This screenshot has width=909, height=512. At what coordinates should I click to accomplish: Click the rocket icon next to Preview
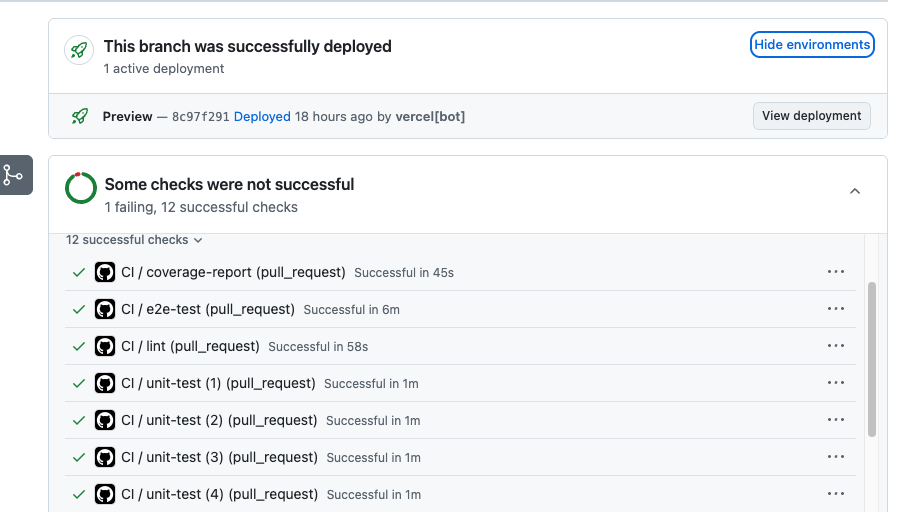(80, 117)
